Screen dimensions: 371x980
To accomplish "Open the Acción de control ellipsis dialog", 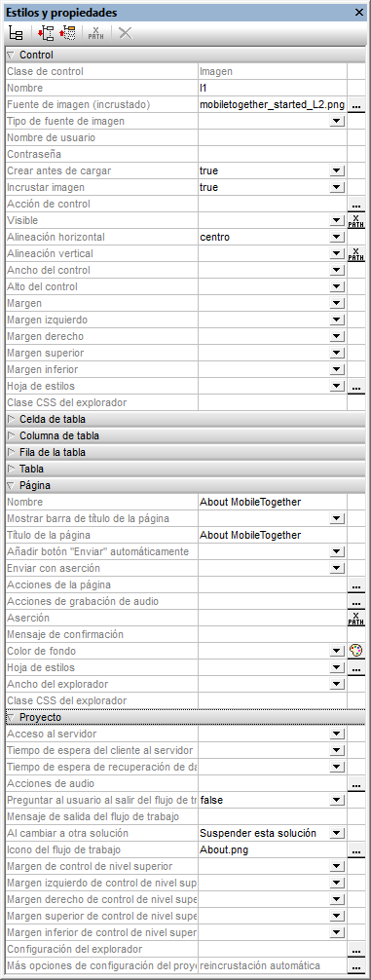I will (356, 205).
